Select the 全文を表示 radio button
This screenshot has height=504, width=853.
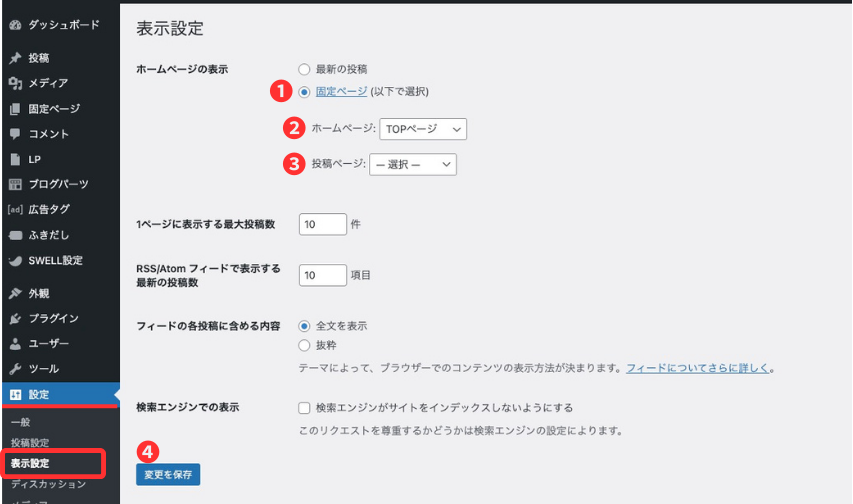pos(305,326)
